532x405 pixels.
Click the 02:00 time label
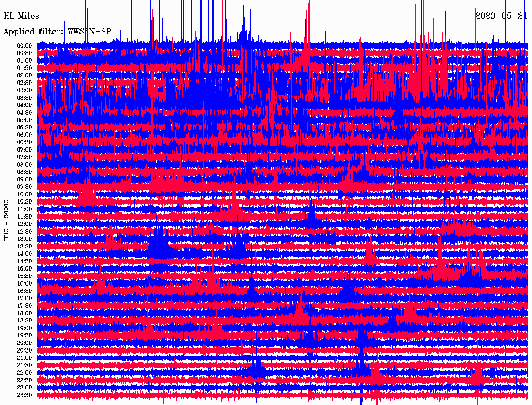click(24, 75)
